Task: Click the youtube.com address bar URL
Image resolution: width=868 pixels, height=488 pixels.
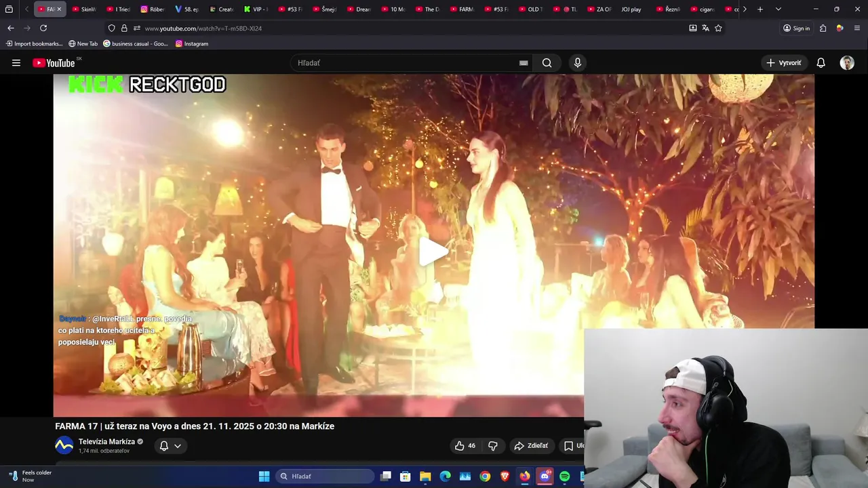Action: (x=203, y=28)
